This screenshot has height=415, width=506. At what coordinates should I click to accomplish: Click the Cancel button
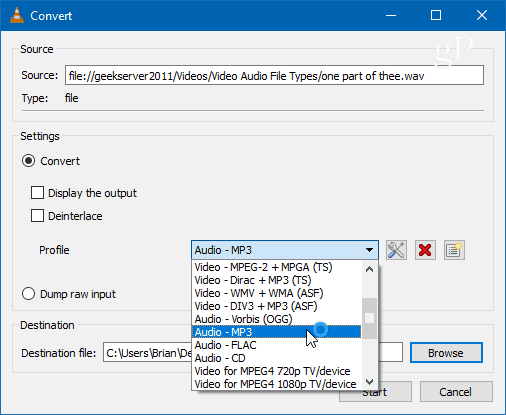(456, 392)
